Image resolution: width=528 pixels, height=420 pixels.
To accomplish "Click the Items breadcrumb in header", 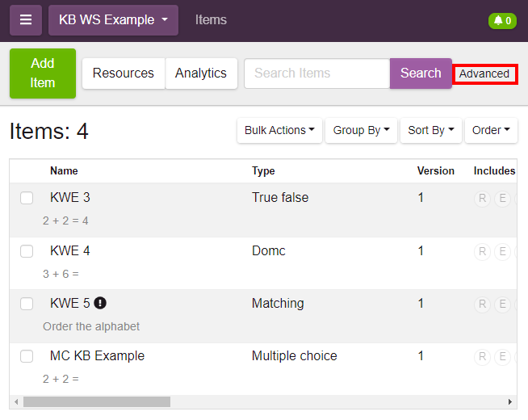I will point(211,20).
